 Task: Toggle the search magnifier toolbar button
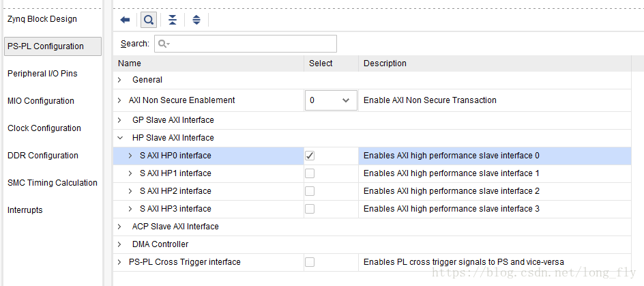click(149, 20)
